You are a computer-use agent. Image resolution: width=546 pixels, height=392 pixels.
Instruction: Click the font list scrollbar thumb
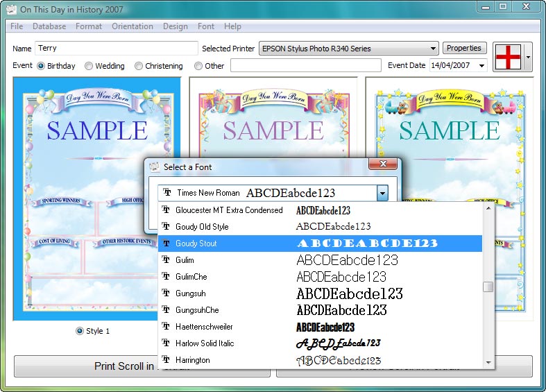[x=488, y=287]
